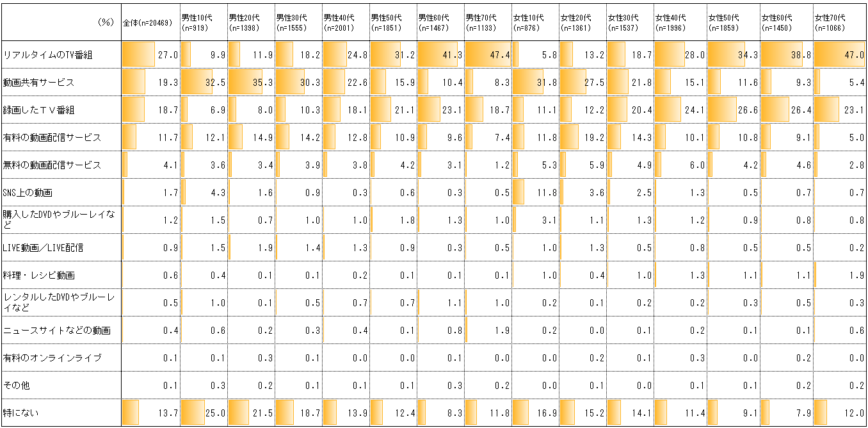Click the "無料の動画配信サービス" row label

click(52, 165)
